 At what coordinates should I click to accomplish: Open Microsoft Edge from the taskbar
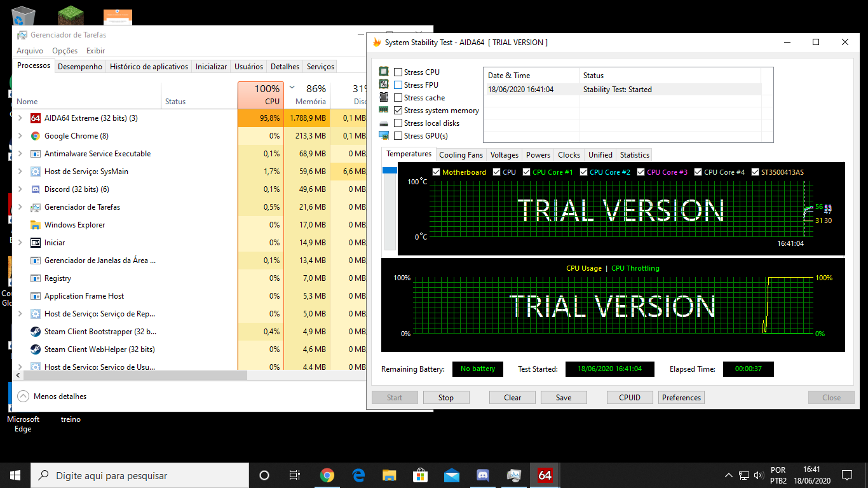358,475
